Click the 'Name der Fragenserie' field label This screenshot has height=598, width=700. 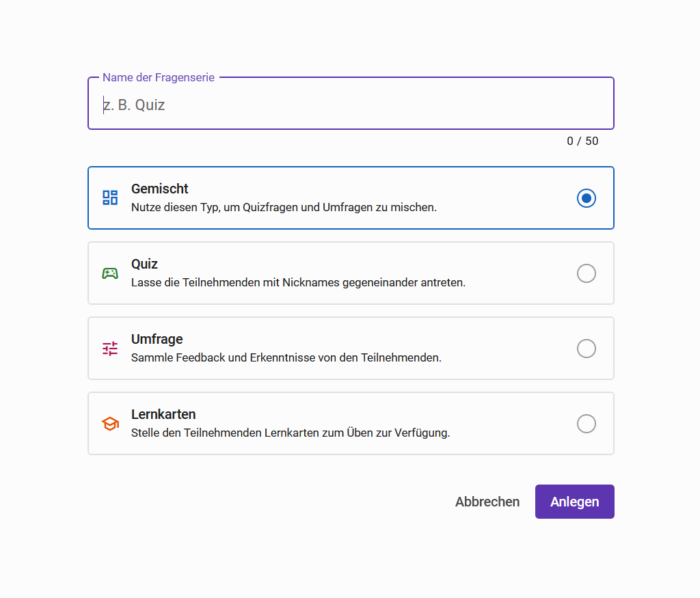pos(158,78)
